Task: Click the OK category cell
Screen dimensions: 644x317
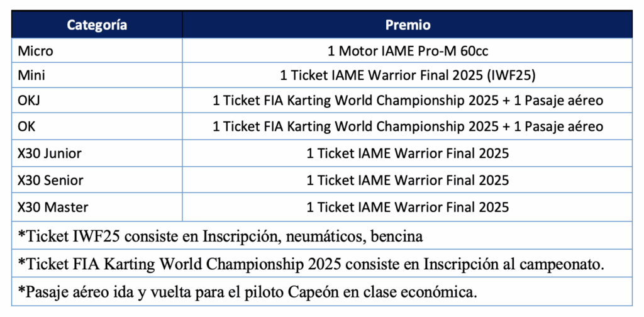Action: click(x=27, y=126)
